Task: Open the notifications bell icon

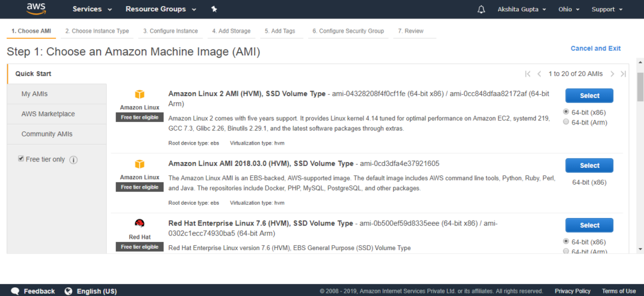Action: (x=481, y=9)
